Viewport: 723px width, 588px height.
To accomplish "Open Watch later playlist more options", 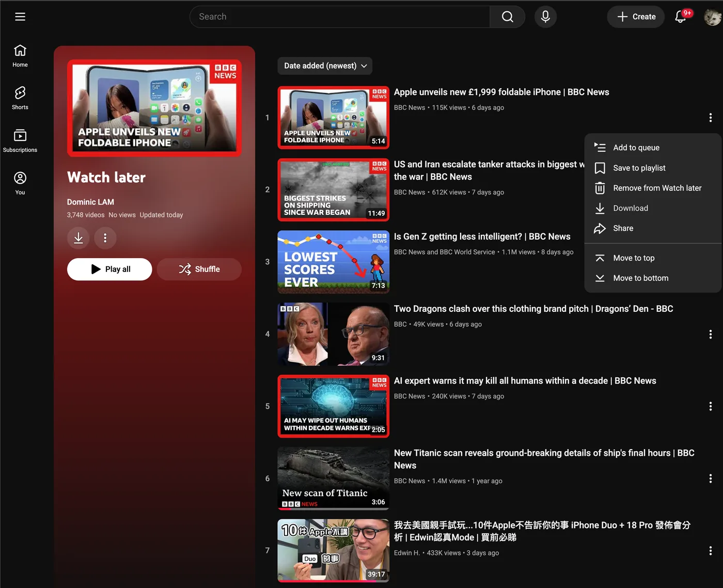I will click(105, 238).
